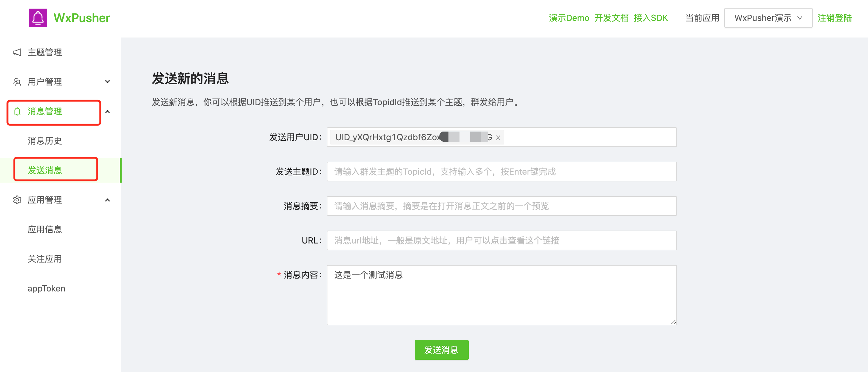Screen dimensions: 868x372
Task: Click the 演示Demo link
Action: [x=569, y=18]
